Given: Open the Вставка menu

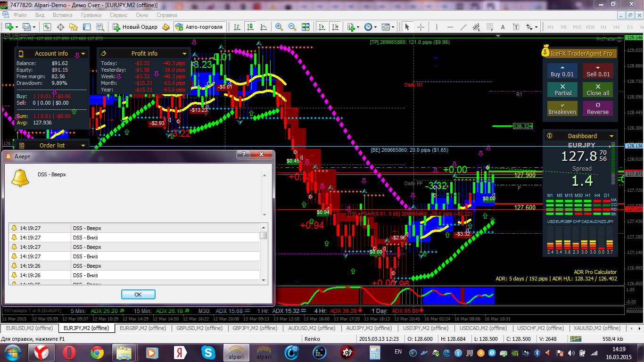Looking at the screenshot, I should coord(63,15).
